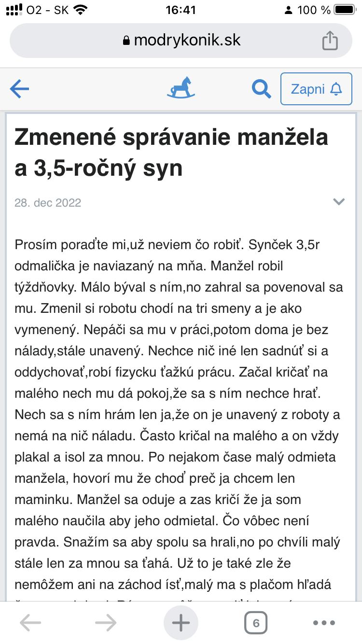Screen dimensions: 362x644
Task: Enable notifications with the Zapni bell button
Action: pyautogui.click(x=316, y=89)
